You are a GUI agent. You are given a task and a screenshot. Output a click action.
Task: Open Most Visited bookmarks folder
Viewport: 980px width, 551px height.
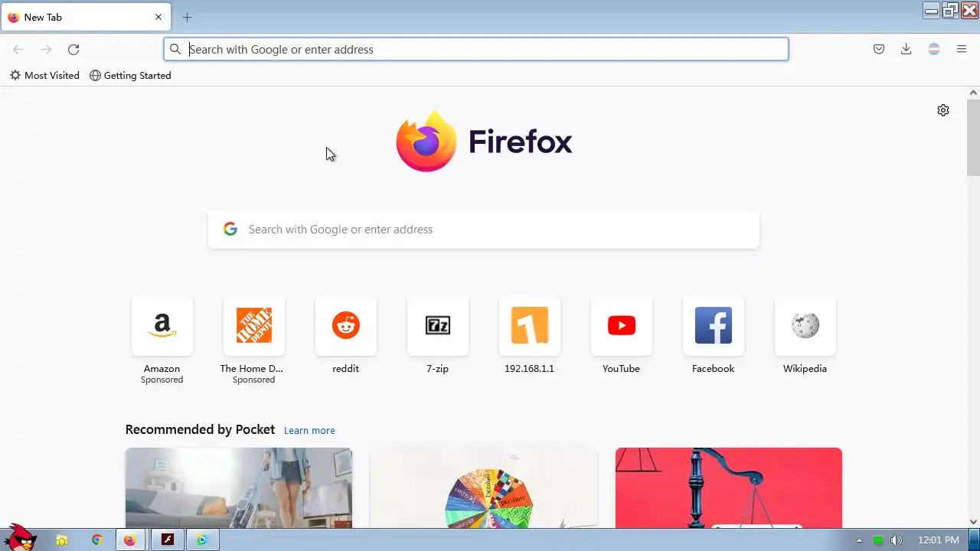44,75
